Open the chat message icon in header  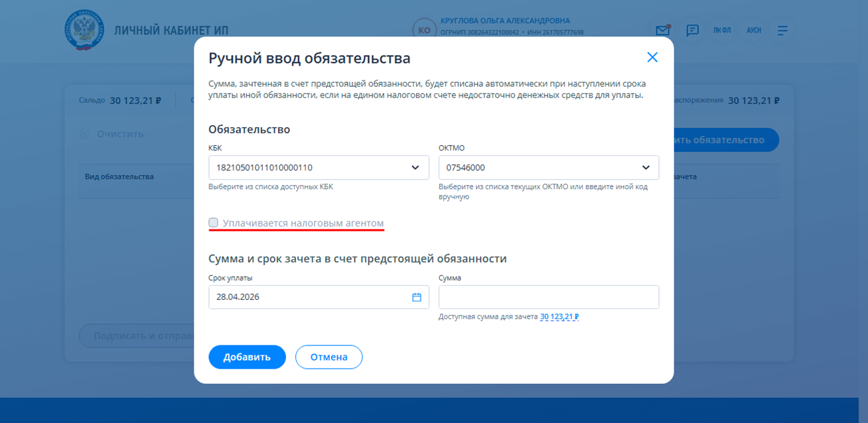click(692, 30)
